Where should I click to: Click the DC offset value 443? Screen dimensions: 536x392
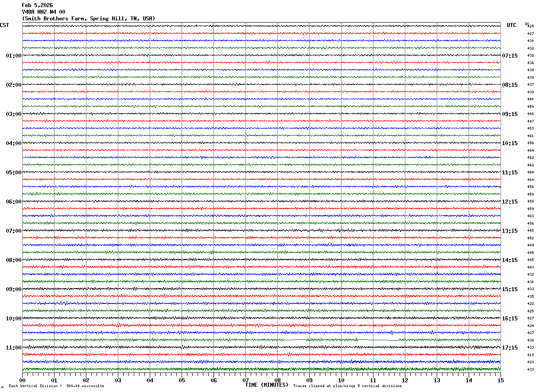[x=530, y=267]
